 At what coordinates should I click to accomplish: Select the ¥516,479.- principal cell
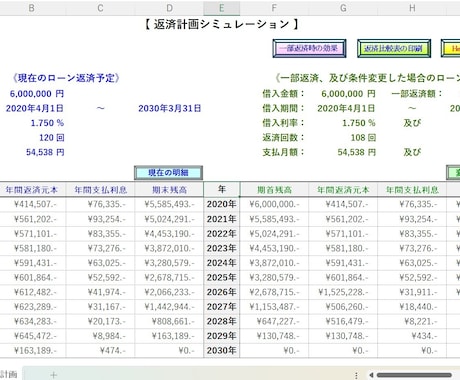(x=343, y=321)
